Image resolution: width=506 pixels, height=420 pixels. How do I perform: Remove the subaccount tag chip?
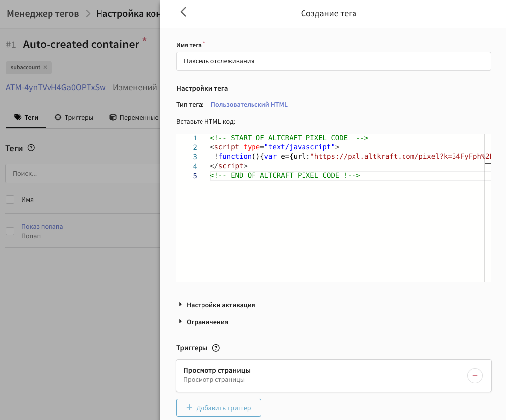(x=45, y=67)
